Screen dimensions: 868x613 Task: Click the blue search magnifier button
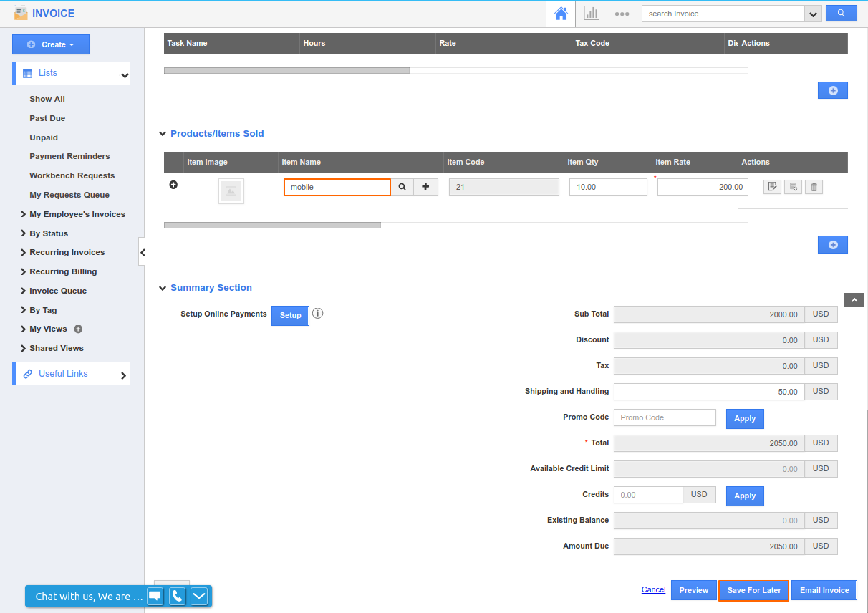[841, 14]
